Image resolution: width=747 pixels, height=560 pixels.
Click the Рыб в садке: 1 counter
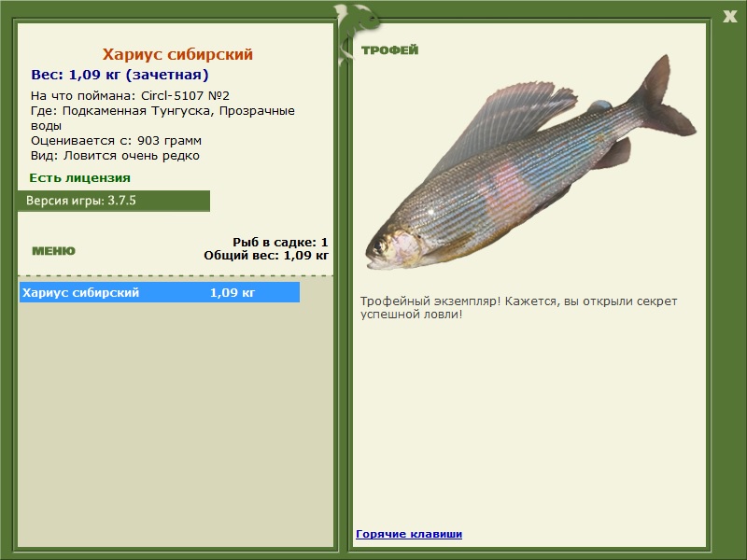pyautogui.click(x=280, y=242)
